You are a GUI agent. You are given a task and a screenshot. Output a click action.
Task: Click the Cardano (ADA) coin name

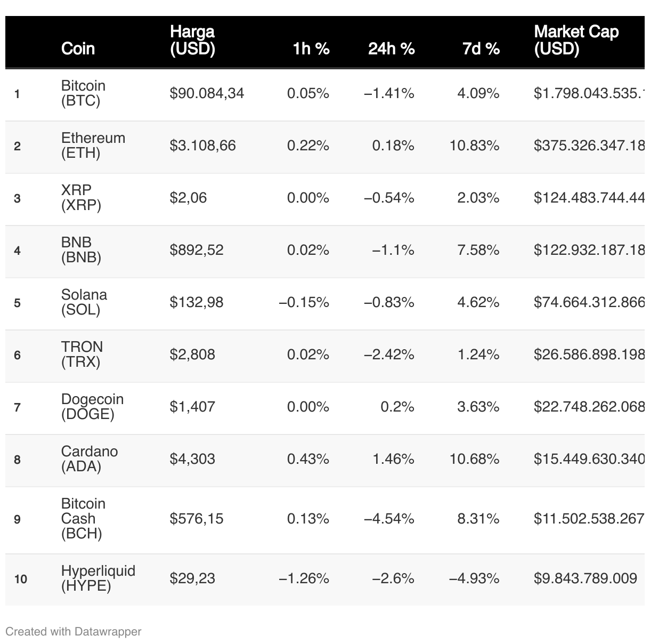[x=89, y=459]
